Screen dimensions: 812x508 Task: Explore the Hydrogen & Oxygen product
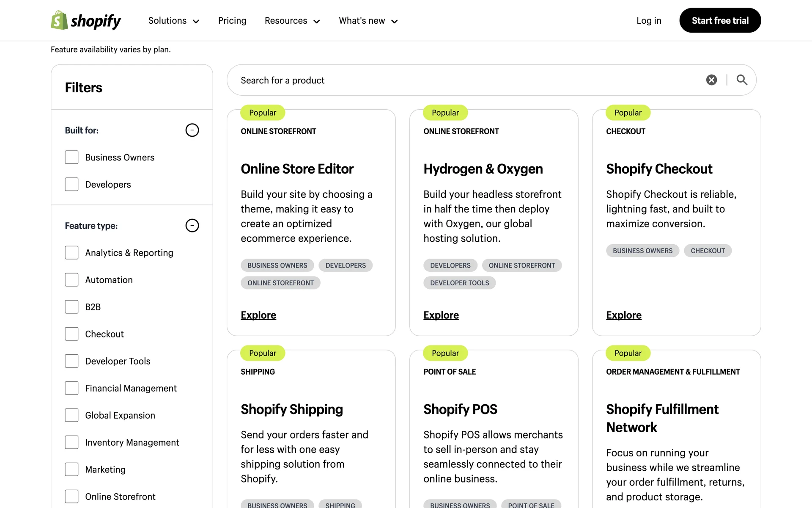coord(441,315)
